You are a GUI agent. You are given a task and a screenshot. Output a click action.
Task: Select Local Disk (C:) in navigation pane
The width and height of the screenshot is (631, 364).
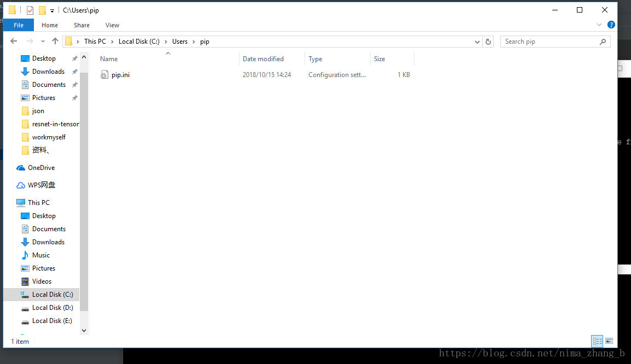point(52,295)
